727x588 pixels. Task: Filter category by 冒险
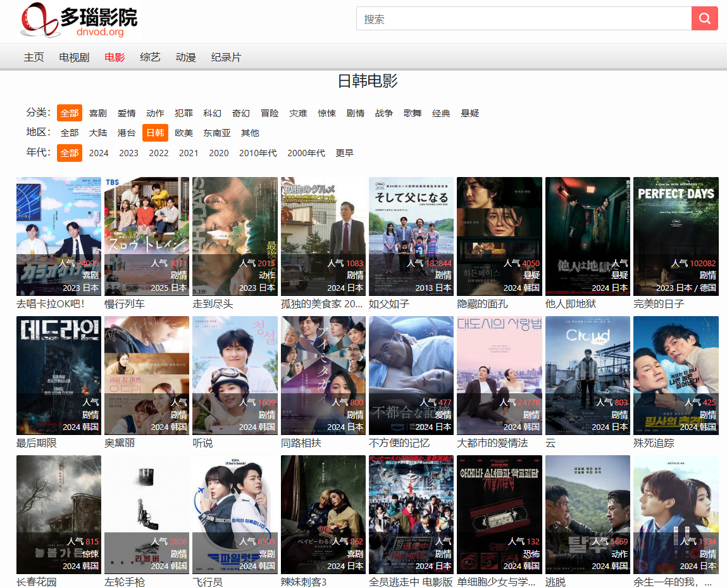tap(270, 113)
